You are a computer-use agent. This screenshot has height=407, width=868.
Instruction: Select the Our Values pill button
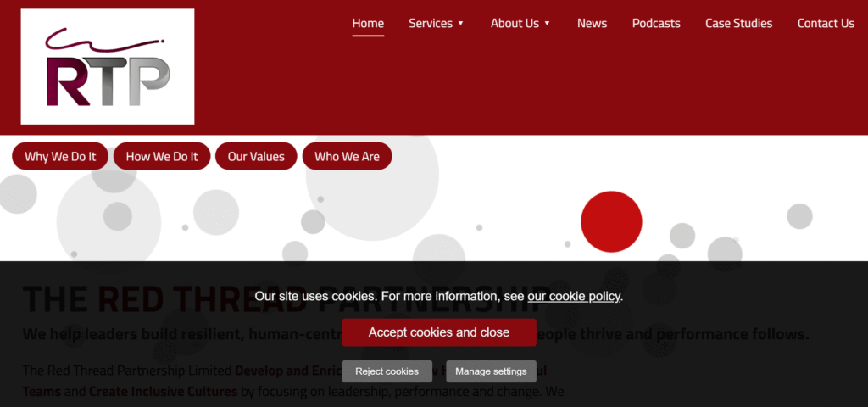coord(256,156)
